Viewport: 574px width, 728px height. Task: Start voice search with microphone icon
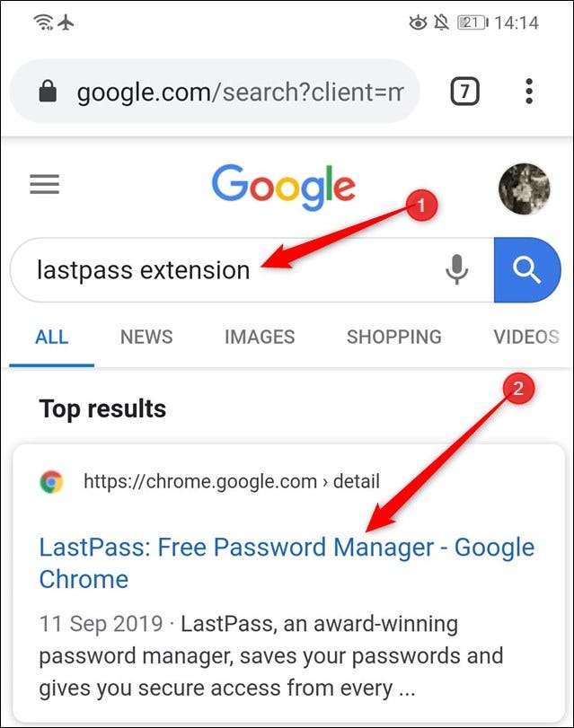point(457,269)
